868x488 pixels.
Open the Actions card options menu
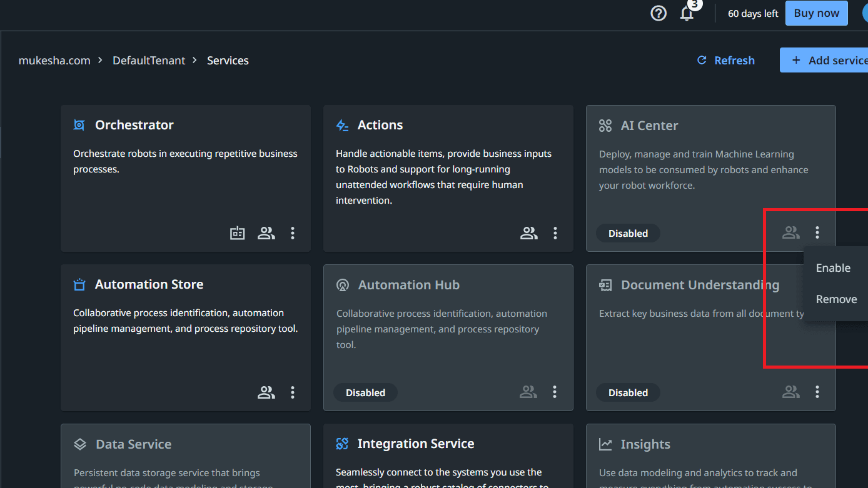[x=555, y=232]
